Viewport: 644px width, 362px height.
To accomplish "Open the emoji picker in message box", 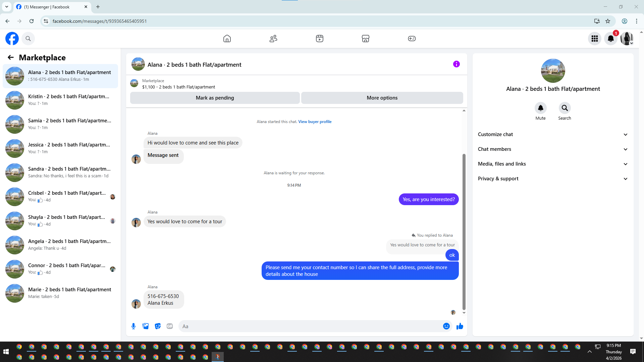I will click(x=446, y=326).
